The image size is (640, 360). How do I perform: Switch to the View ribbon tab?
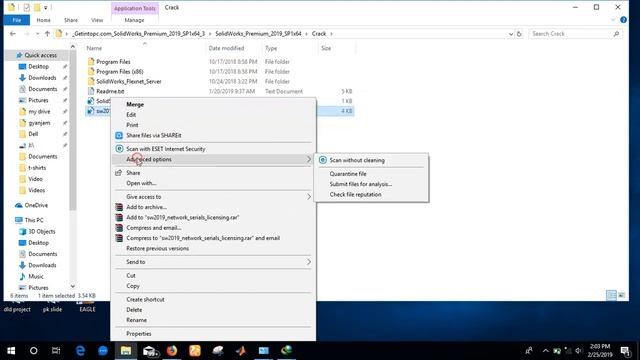click(97, 20)
